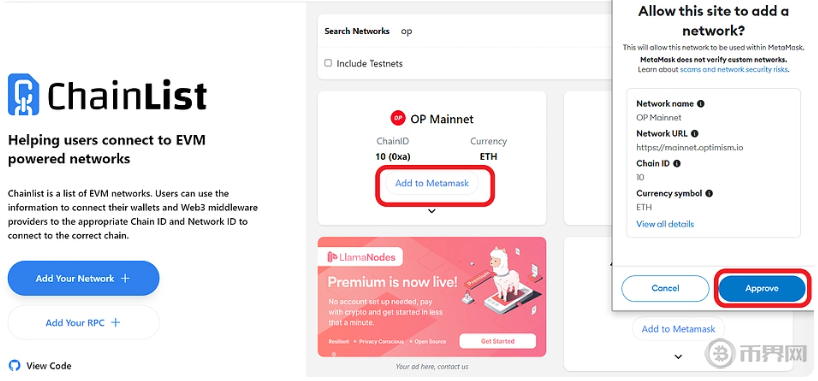This screenshot has height=381, width=818.
Task: Click info icon next to Currency symbol
Action: tap(709, 193)
